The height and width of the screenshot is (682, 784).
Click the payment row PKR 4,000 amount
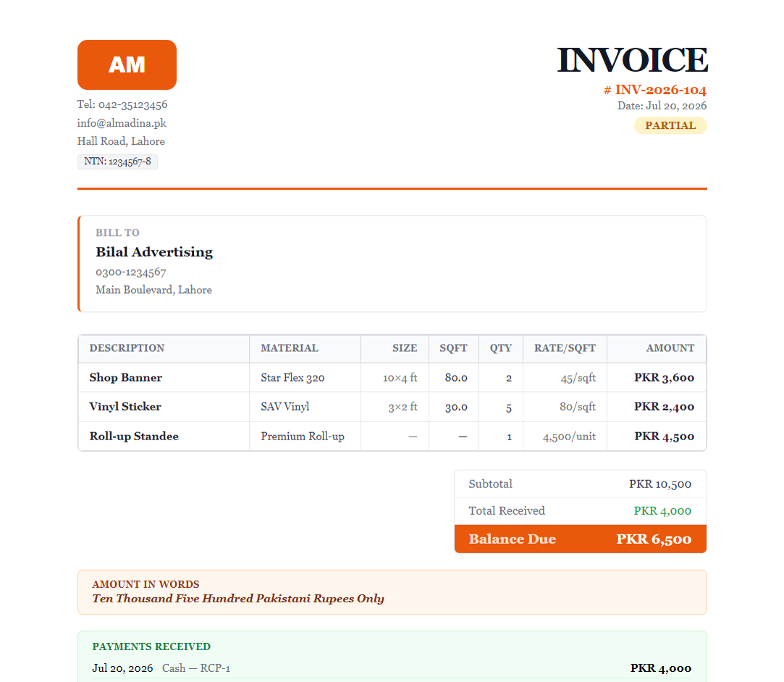pos(660,668)
